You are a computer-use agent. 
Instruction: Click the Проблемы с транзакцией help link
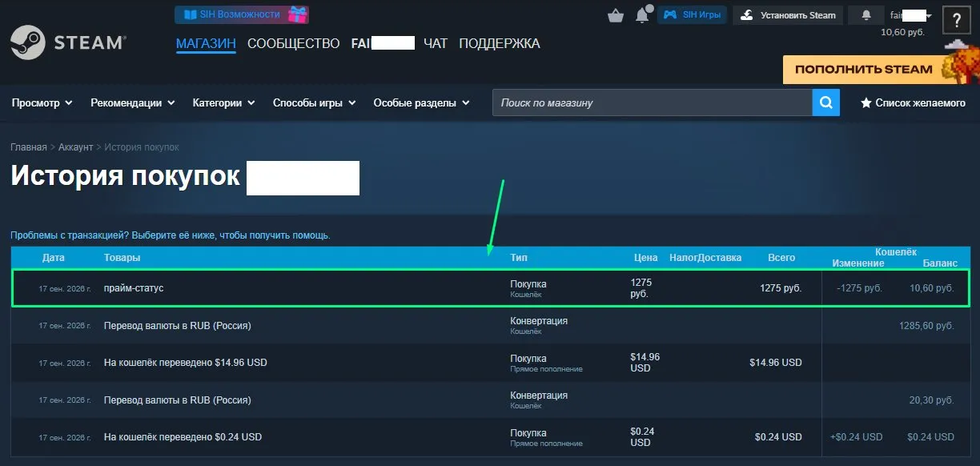170,235
